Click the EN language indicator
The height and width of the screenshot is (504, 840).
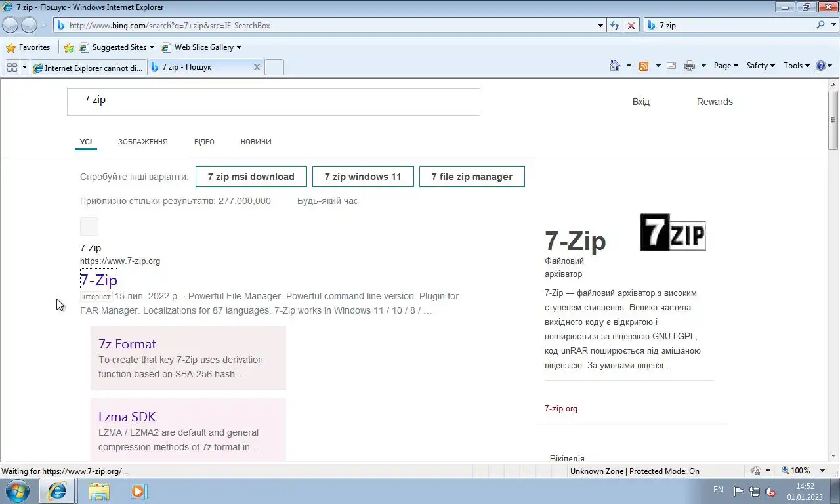click(x=718, y=490)
